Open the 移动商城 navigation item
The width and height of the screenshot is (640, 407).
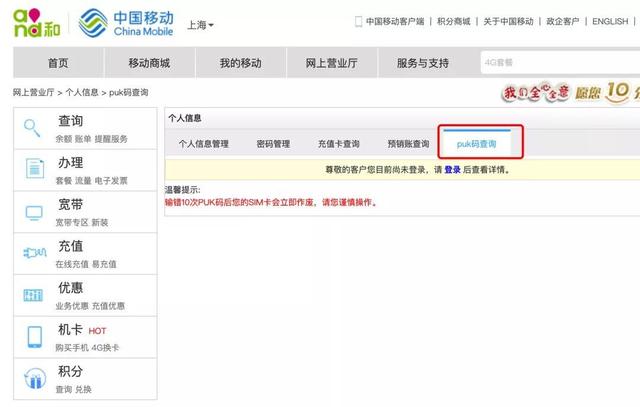(x=149, y=63)
